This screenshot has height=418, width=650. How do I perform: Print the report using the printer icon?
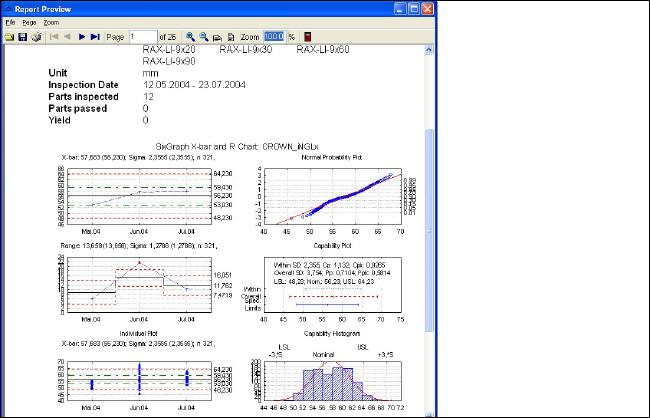coord(35,36)
